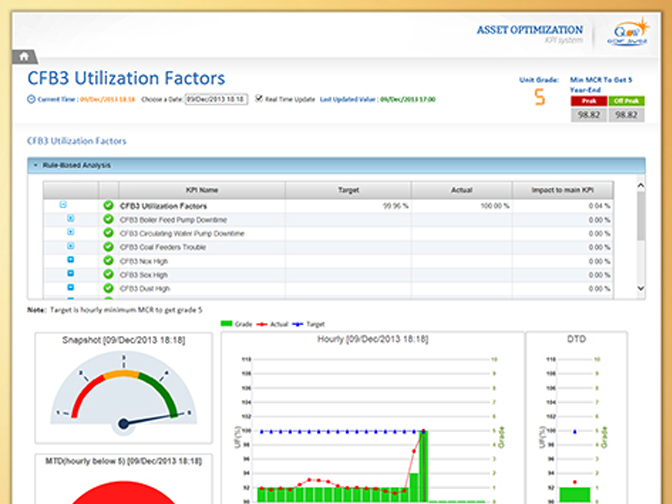Edit the Choose a Date field
The image size is (672, 504).
[x=216, y=99]
